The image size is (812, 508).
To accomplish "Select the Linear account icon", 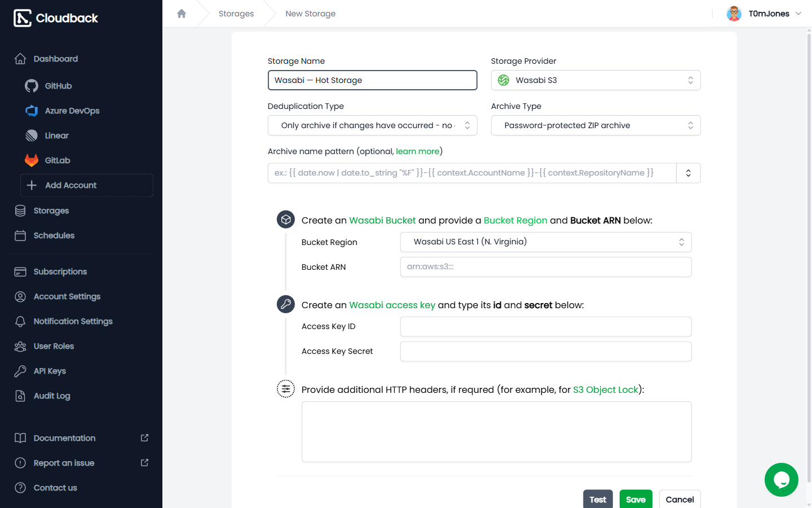I will [32, 135].
